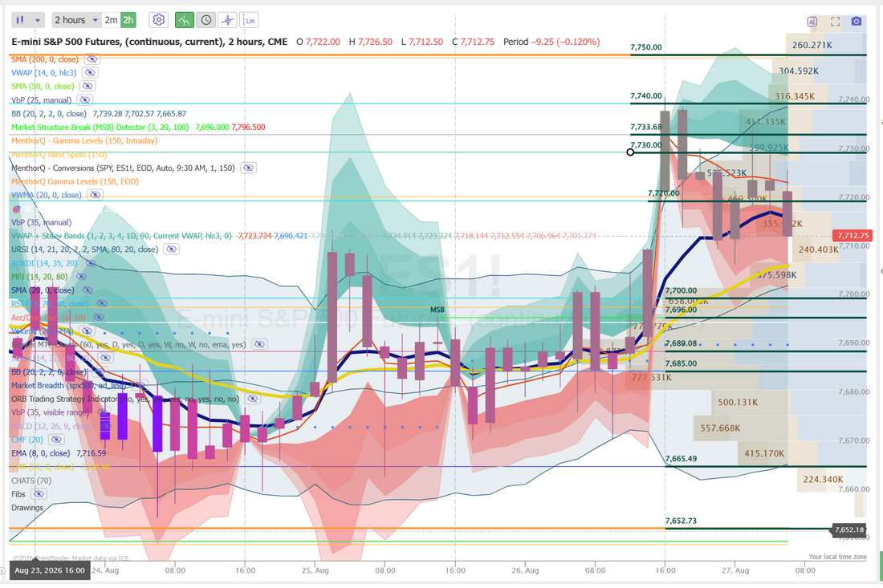This screenshot has height=588, width=883.
Task: Open chart type dropdown arrow
Action: coord(37,20)
